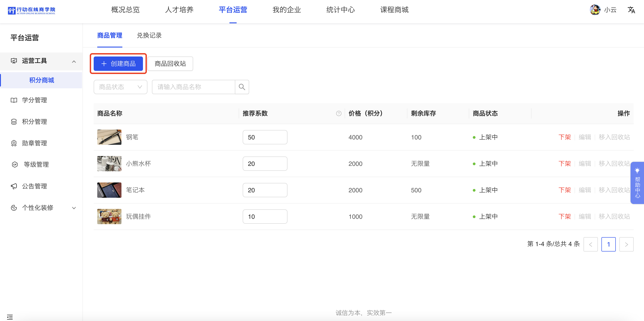This screenshot has width=644, height=321.
Task: Switch to the 兑换记录 tab
Action: [x=149, y=35]
